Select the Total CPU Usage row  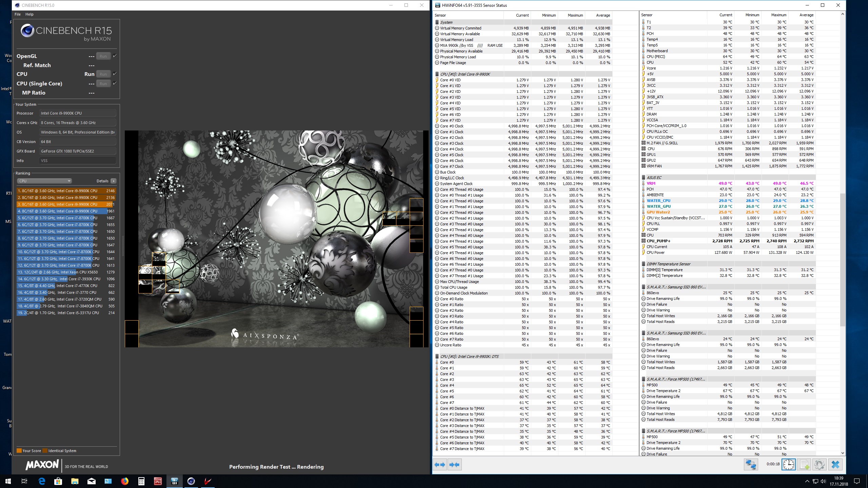(x=523, y=287)
